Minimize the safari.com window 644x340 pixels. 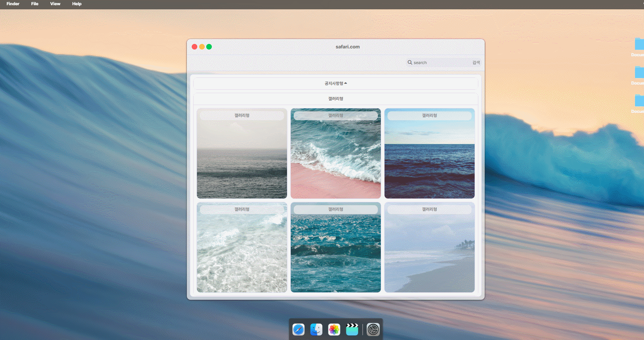tap(202, 47)
